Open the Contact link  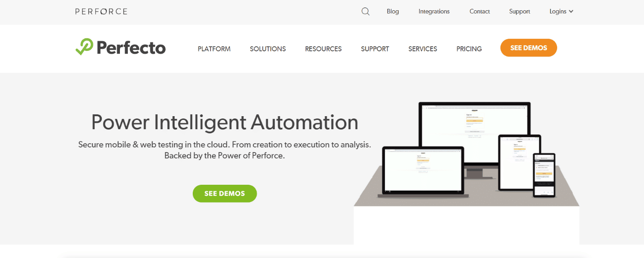480,12
